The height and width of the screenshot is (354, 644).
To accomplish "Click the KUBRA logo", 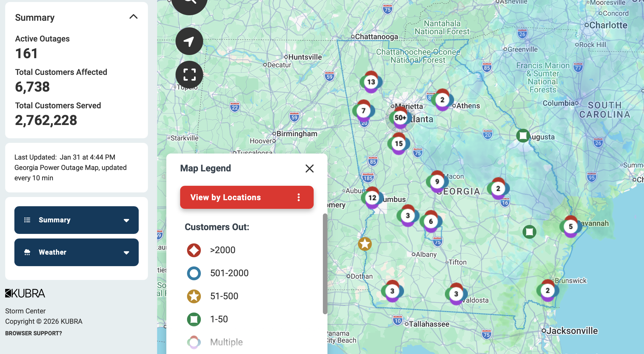I will 25,294.
